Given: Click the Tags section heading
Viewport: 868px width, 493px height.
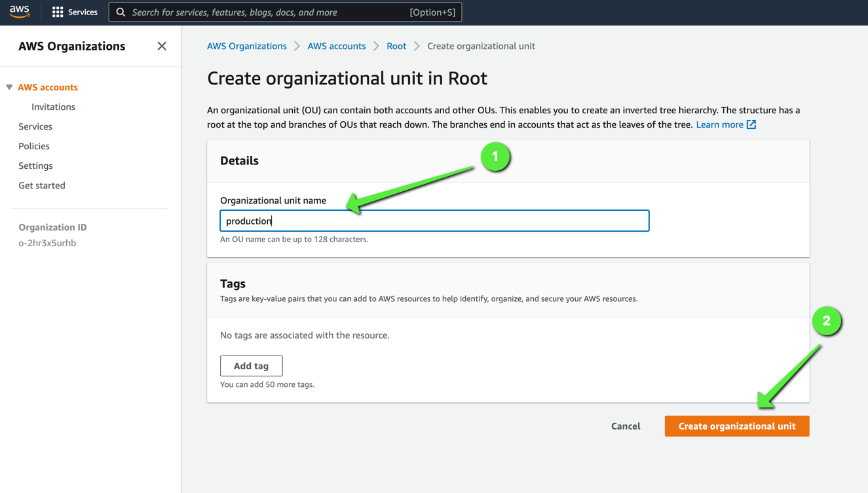Looking at the screenshot, I should pyautogui.click(x=233, y=283).
